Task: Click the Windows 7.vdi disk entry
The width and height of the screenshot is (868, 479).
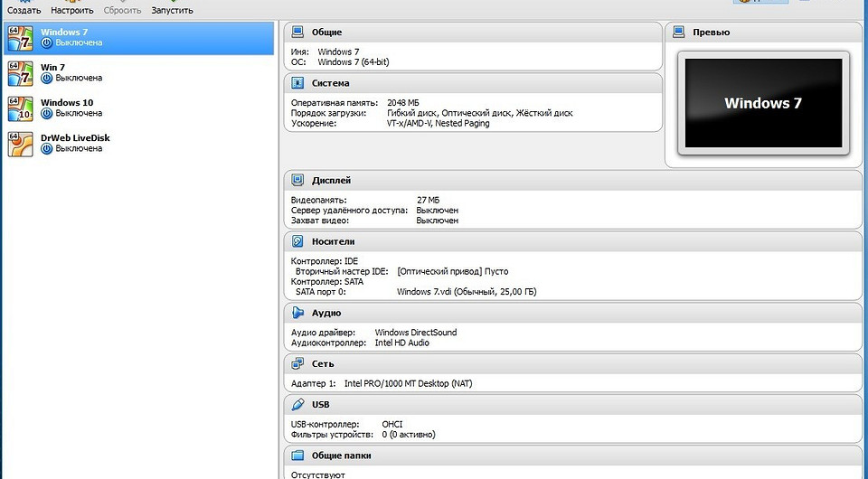Action: (467, 292)
